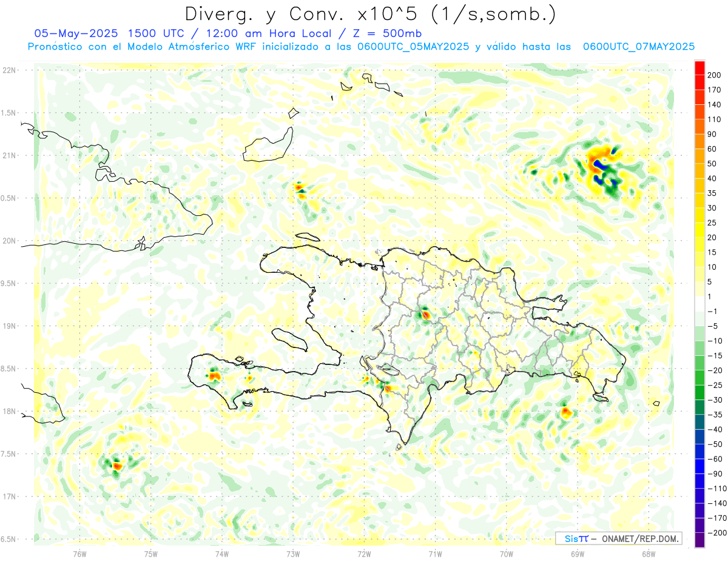728x562 pixels.
Task: Click the "71W" longitude label
Action: (x=435, y=554)
